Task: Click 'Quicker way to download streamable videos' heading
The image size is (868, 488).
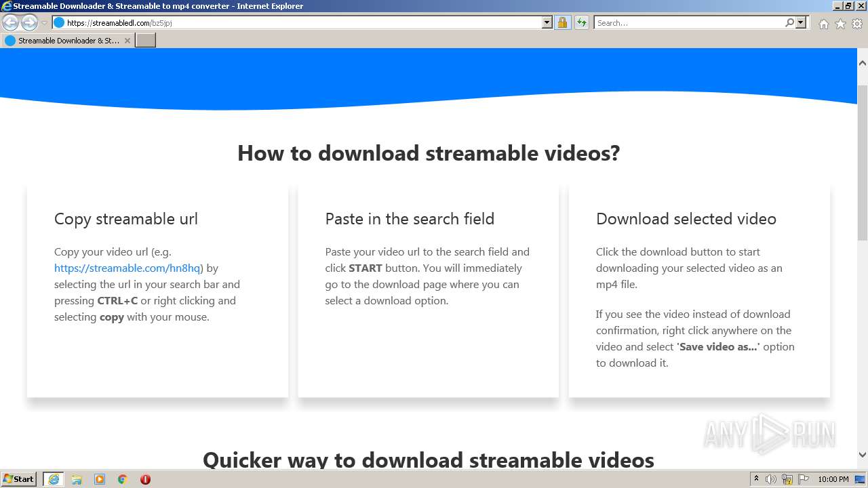Action: (429, 460)
